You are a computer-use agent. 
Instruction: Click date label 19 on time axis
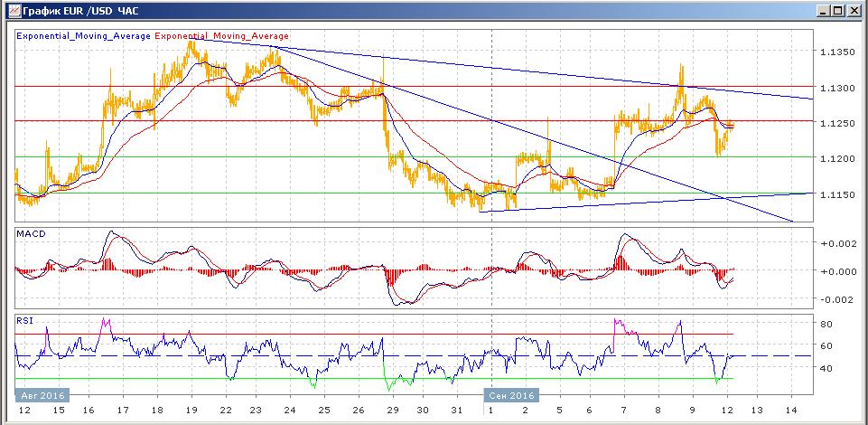click(191, 411)
